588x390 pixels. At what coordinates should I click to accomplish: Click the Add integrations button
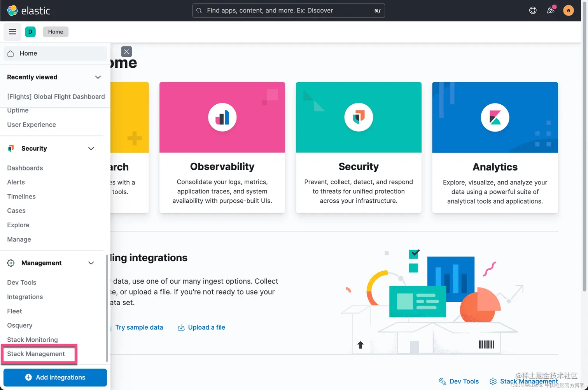55,378
